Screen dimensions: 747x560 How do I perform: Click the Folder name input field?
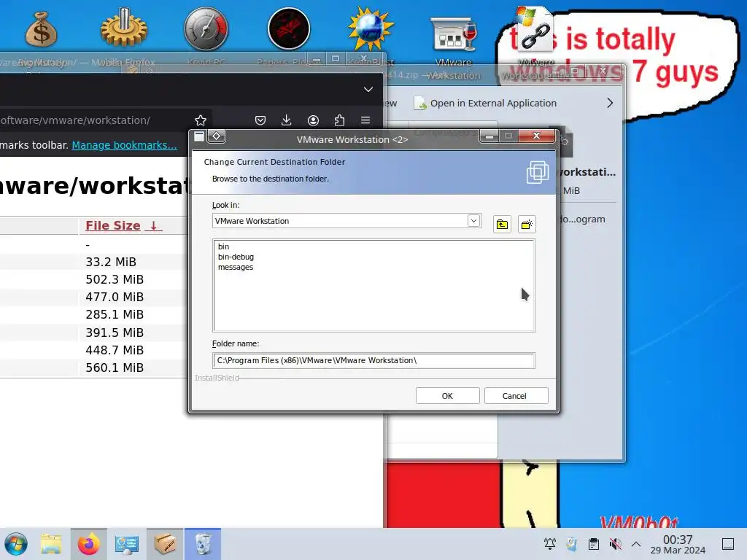tap(373, 360)
